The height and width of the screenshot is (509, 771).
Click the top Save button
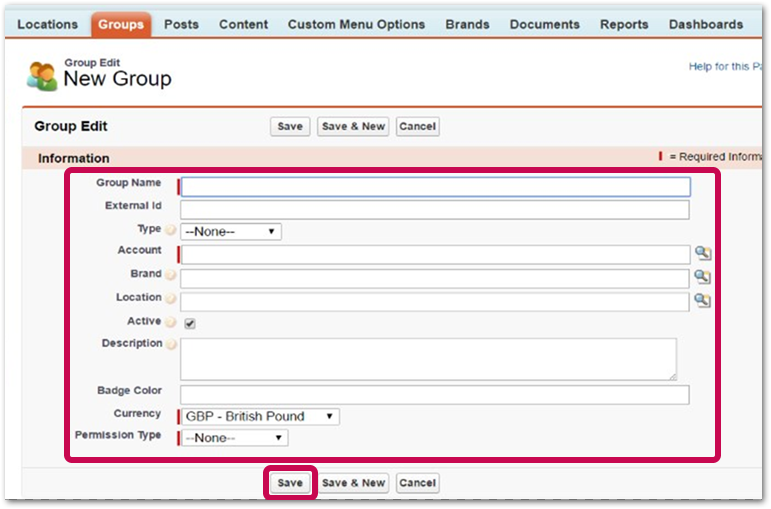pos(290,126)
